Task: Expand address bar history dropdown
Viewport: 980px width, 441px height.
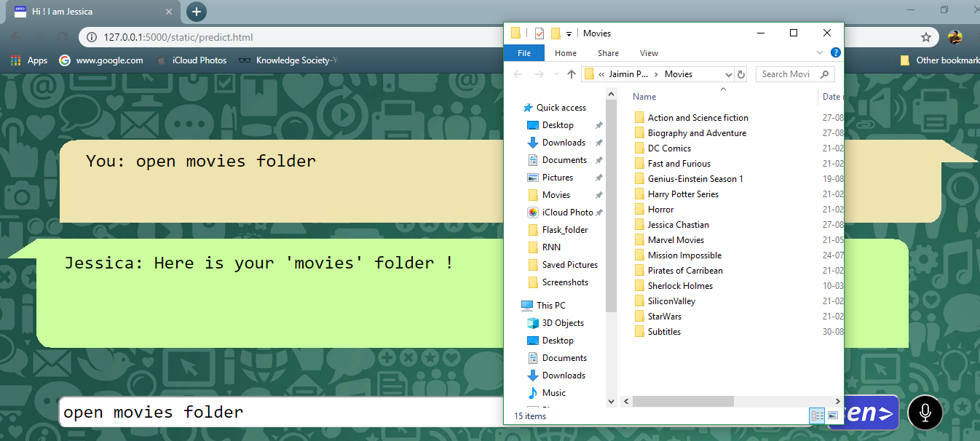Action: [729, 74]
